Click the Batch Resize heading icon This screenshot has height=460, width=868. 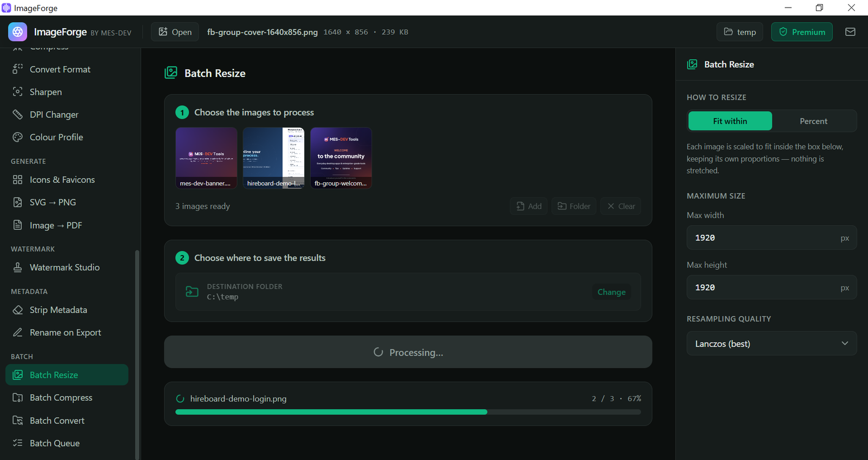click(171, 73)
